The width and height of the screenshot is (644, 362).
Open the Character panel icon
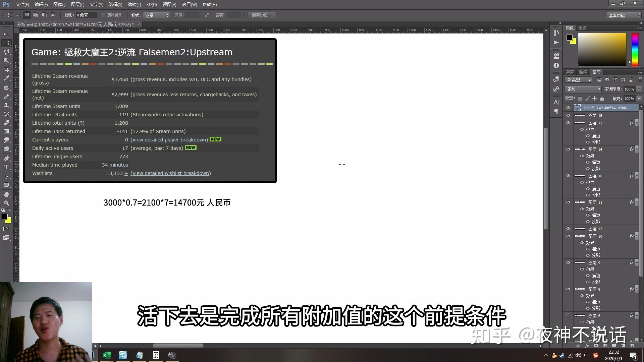[556, 102]
